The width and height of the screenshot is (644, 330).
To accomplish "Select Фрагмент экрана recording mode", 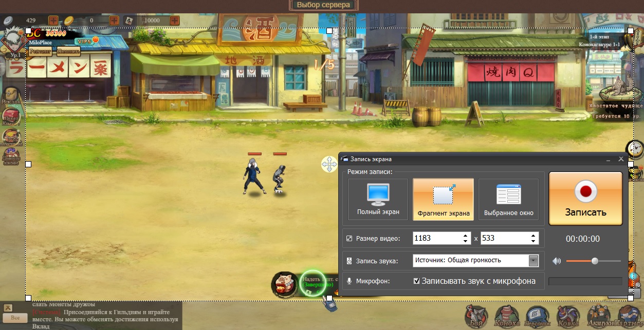I will [x=443, y=200].
